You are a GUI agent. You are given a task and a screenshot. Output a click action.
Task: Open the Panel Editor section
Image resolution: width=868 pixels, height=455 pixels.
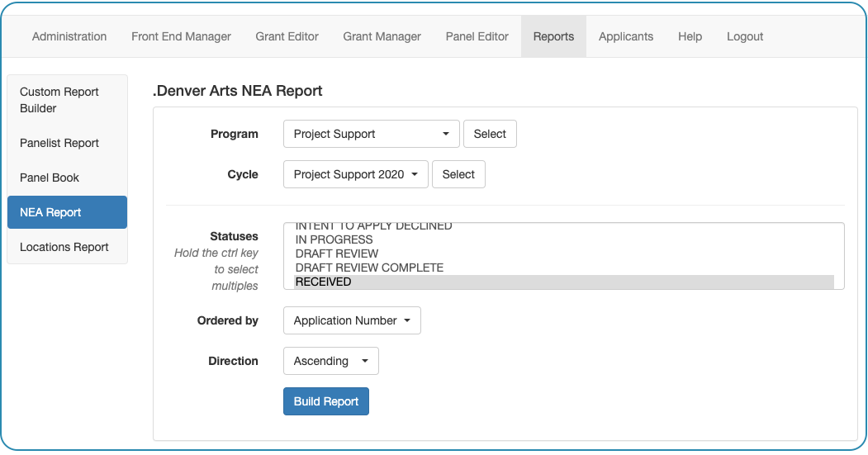(477, 36)
